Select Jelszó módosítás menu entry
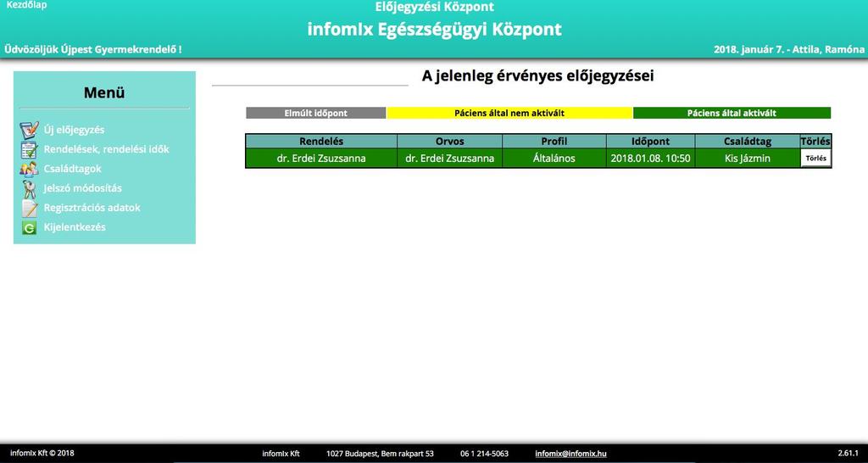The image size is (868, 463). (x=83, y=188)
